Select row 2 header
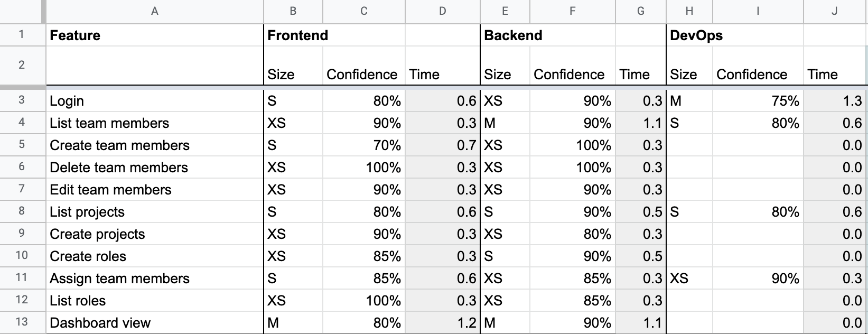 tap(21, 66)
